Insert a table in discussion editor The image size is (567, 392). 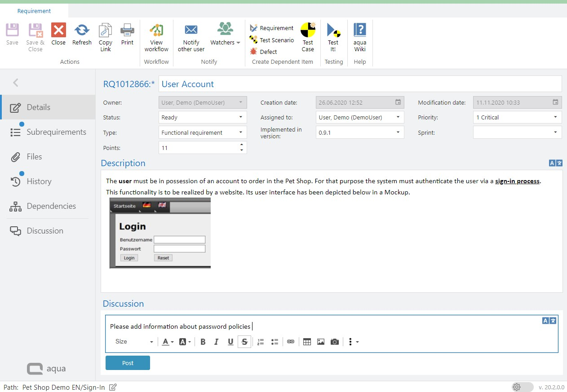[x=307, y=342]
